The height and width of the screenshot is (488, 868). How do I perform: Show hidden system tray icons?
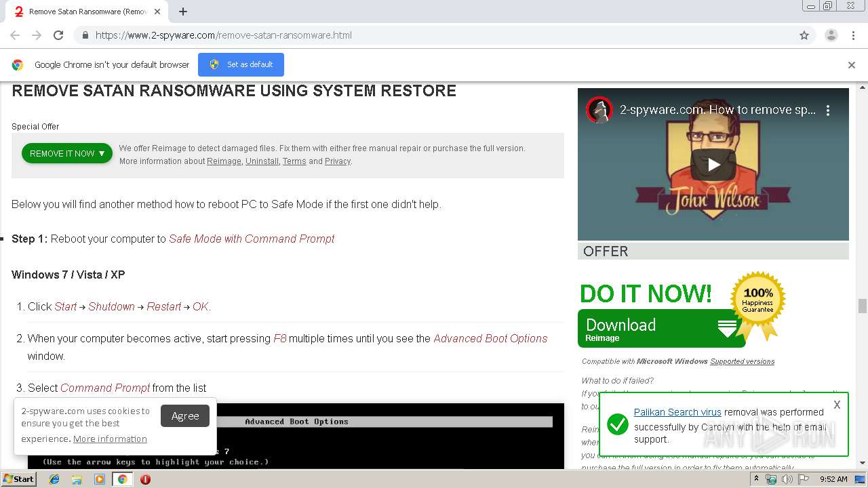(x=757, y=479)
